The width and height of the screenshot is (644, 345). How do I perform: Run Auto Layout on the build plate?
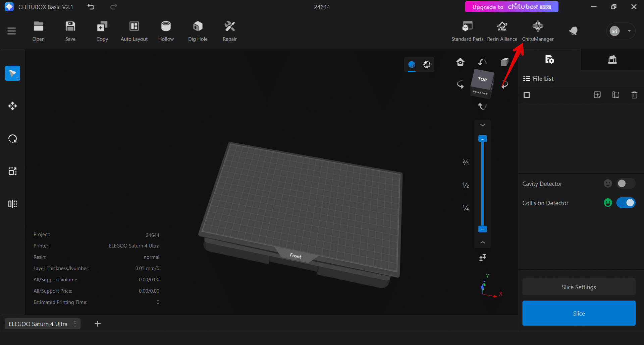click(x=134, y=31)
